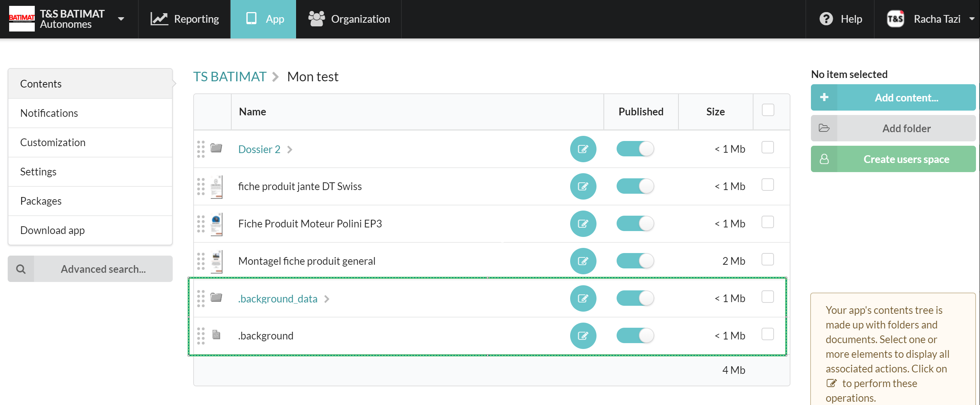Open the Dossier 2 folder link

[x=259, y=149]
